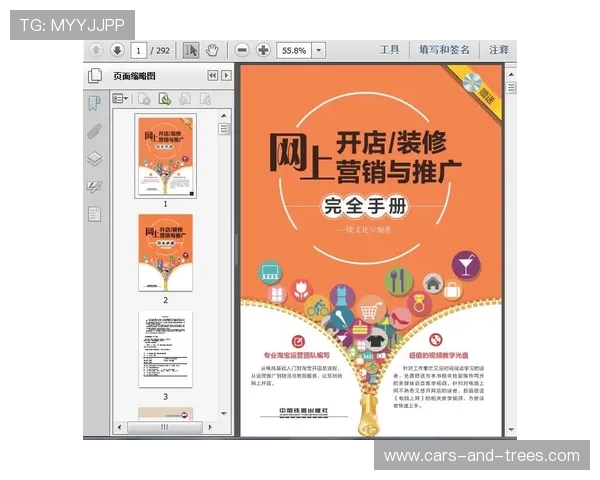The image size is (600, 480).
Task: Click the 页面缩略图 panel title
Action: click(134, 76)
